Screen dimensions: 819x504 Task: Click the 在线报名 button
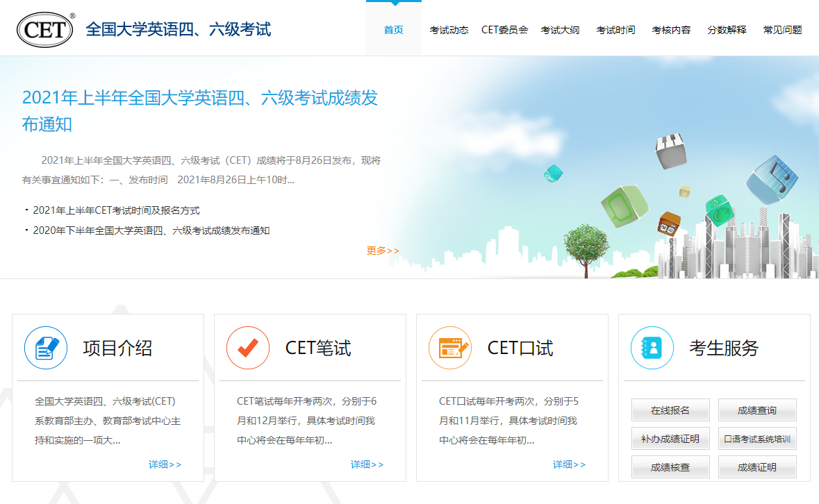click(x=670, y=410)
